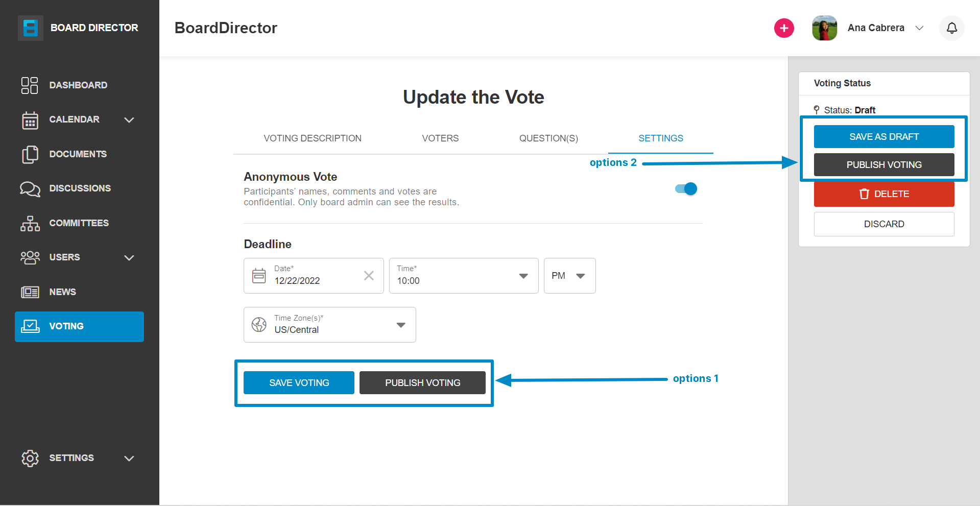The image size is (980, 506).
Task: Click the deadline Date input field
Action: pyautogui.click(x=314, y=276)
